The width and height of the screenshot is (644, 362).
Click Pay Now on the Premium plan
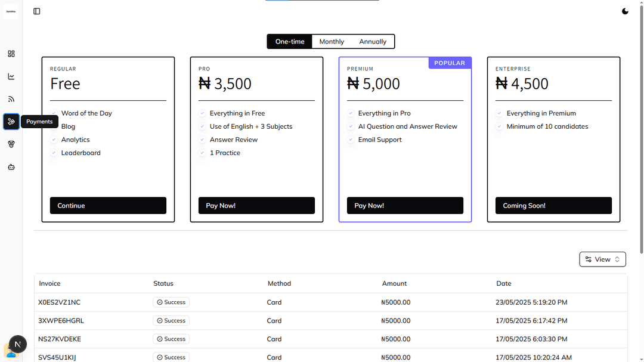pyautogui.click(x=405, y=205)
